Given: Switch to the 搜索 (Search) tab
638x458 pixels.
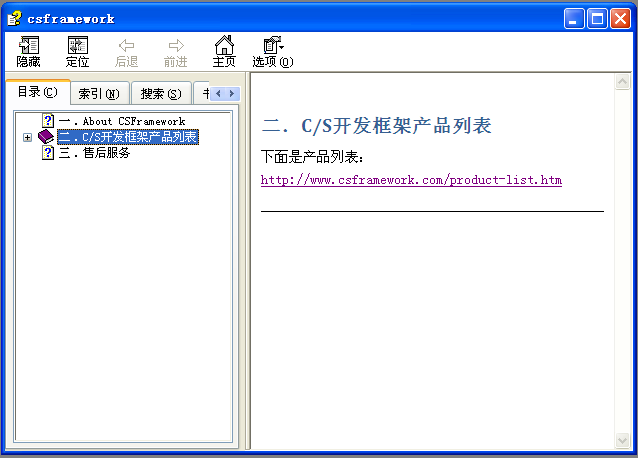Looking at the screenshot, I should (x=160, y=94).
